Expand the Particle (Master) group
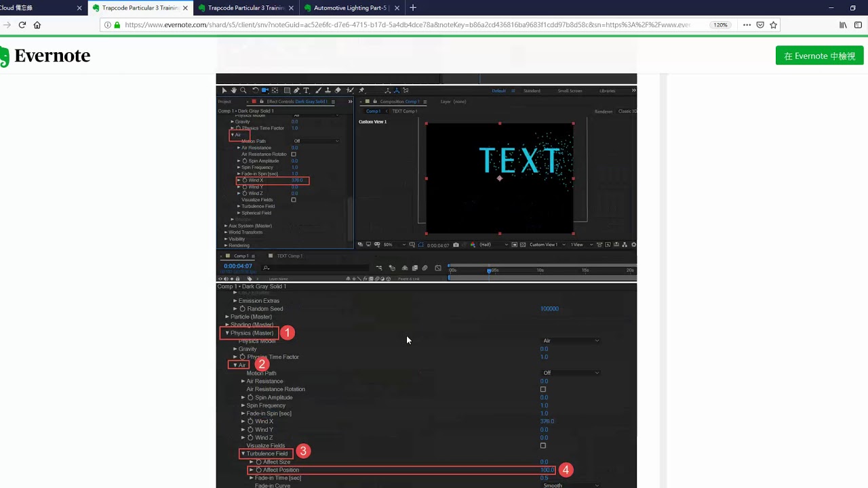Viewport: 868px width, 488px height. [227, 317]
